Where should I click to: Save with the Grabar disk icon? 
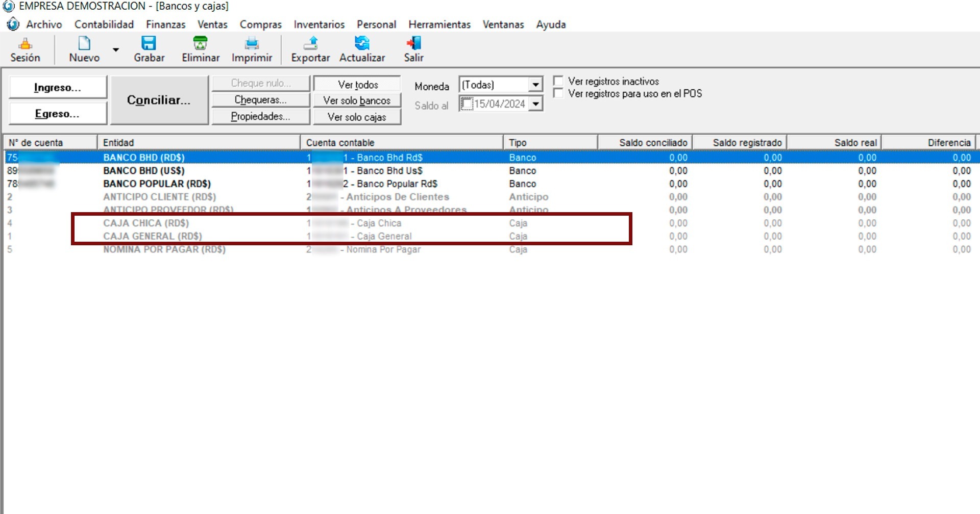pos(149,44)
